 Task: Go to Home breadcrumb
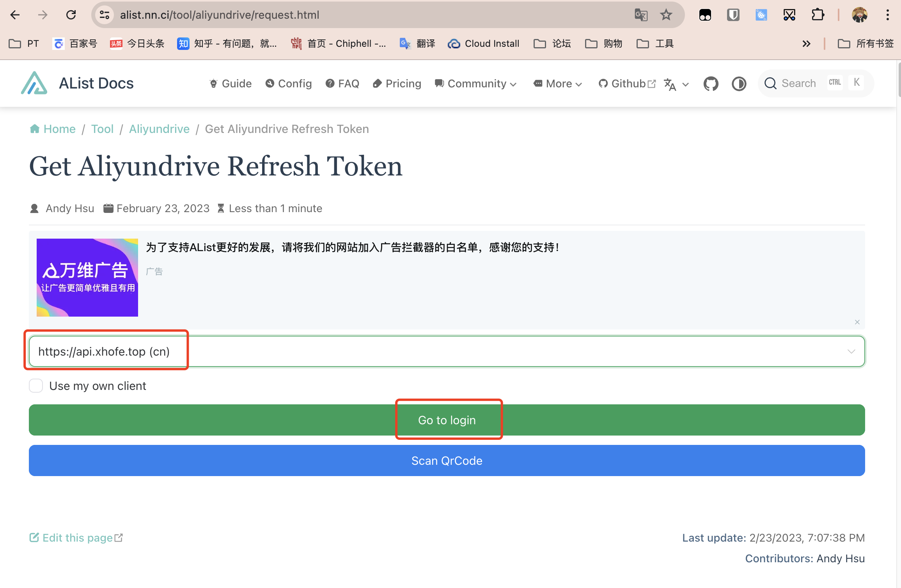[x=53, y=129]
